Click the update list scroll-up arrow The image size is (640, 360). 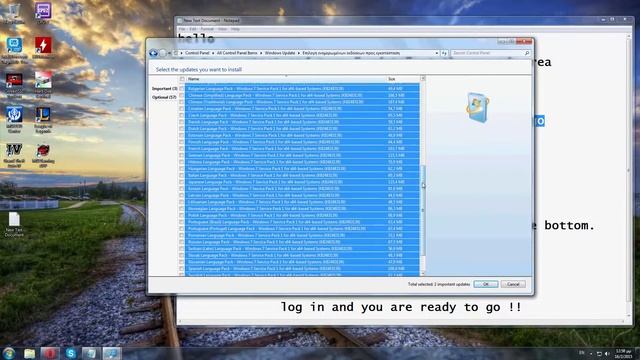point(423,78)
